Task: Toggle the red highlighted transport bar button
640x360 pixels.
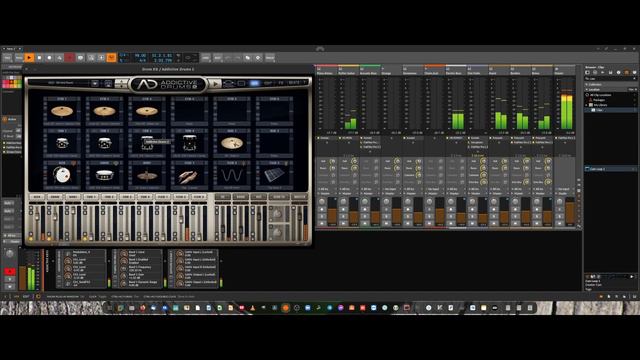Action: [x=70, y=58]
